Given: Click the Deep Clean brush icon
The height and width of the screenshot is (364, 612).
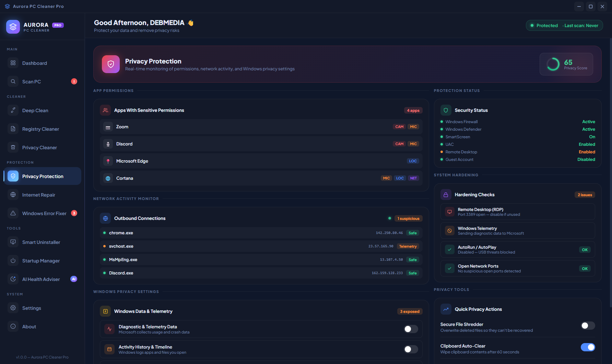Looking at the screenshot, I should [x=13, y=110].
